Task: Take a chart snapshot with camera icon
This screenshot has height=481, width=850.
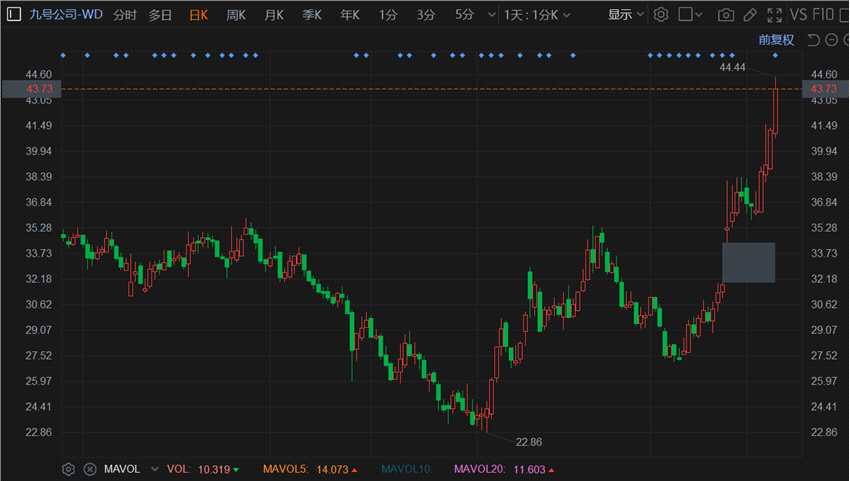Action: click(x=725, y=15)
